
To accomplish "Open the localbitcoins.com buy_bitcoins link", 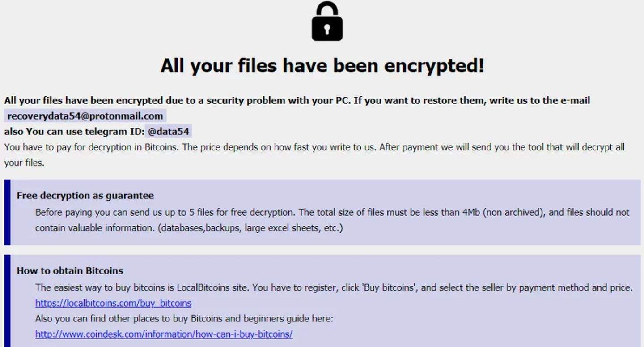I will [113, 303].
